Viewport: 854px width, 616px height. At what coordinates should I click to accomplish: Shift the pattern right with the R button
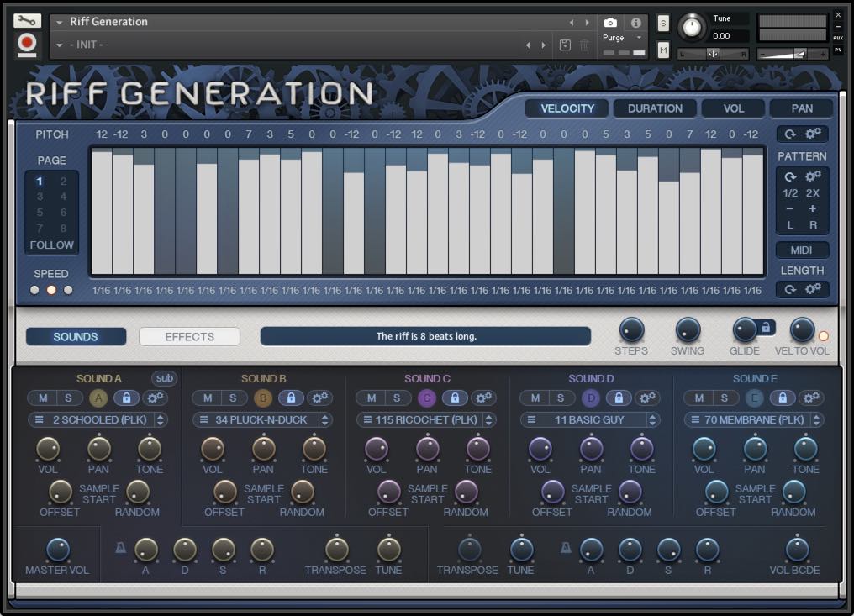pyautogui.click(x=813, y=225)
